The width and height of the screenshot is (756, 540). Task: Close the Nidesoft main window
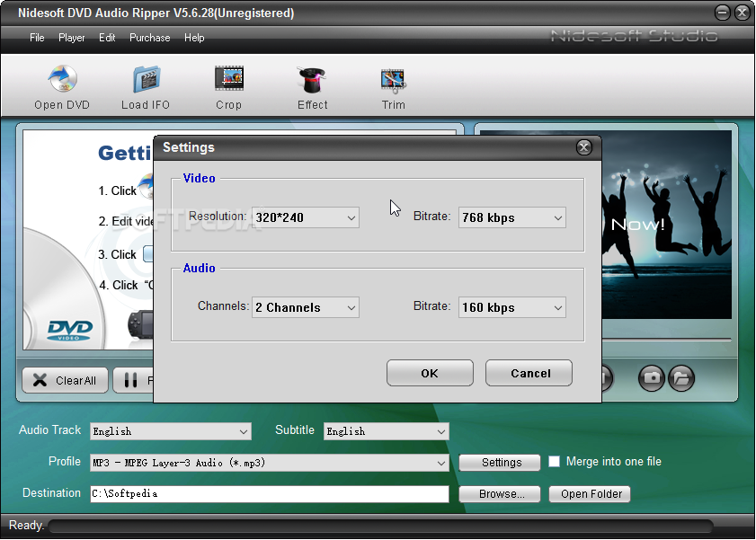click(743, 13)
